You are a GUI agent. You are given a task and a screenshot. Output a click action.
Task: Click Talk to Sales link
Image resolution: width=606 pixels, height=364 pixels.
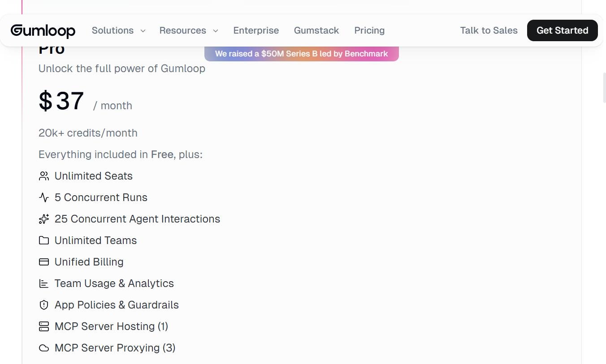[489, 30]
